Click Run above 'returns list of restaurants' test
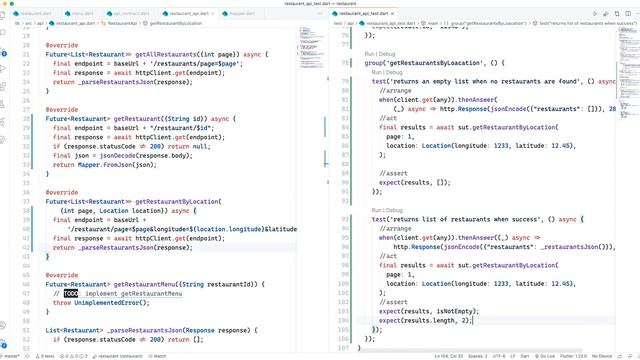The height and width of the screenshot is (360, 640). [376, 210]
